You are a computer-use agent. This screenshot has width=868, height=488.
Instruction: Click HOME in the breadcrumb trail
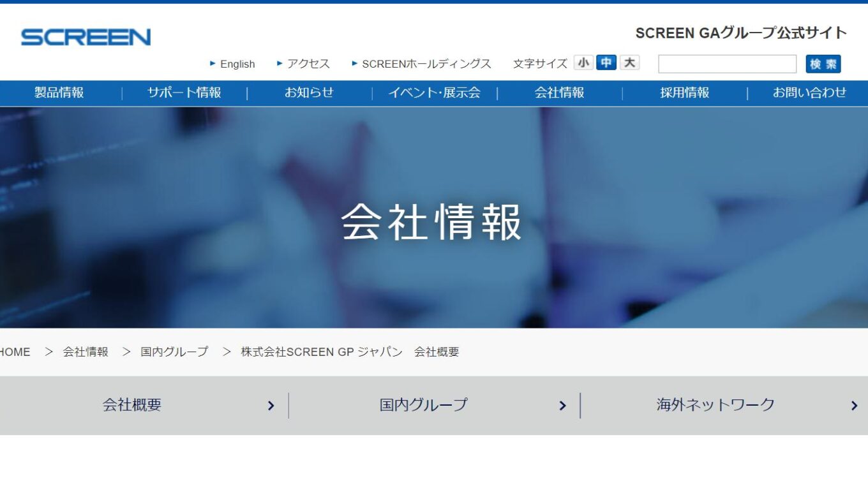15,351
